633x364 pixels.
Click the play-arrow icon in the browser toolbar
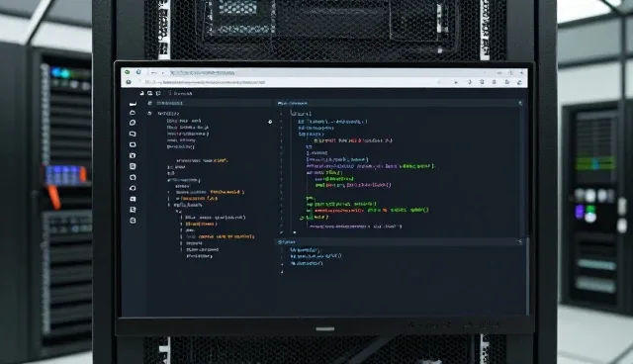click(x=456, y=82)
